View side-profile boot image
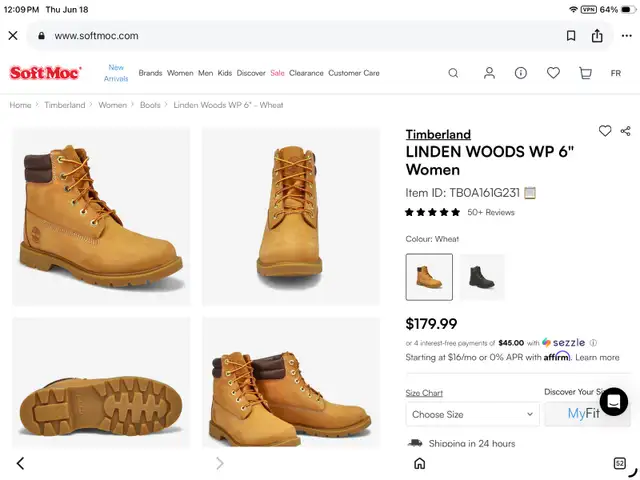The width and height of the screenshot is (640, 480). (x=101, y=217)
